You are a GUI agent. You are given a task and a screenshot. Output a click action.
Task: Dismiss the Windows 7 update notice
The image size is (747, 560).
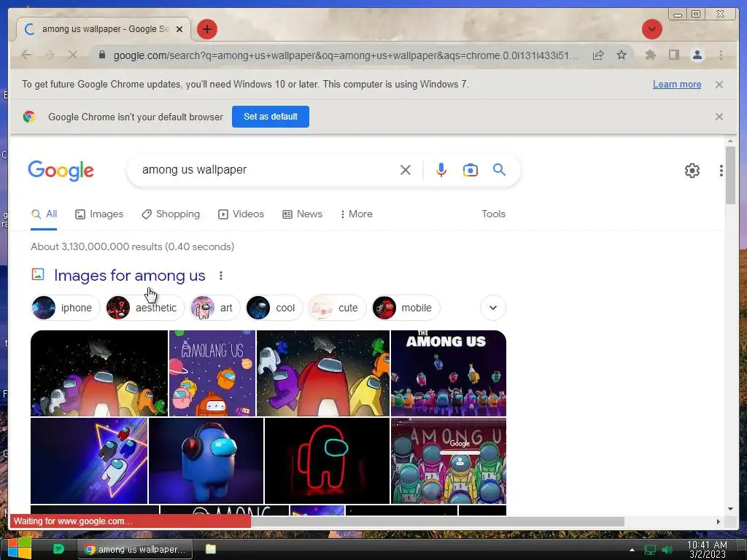pyautogui.click(x=719, y=85)
